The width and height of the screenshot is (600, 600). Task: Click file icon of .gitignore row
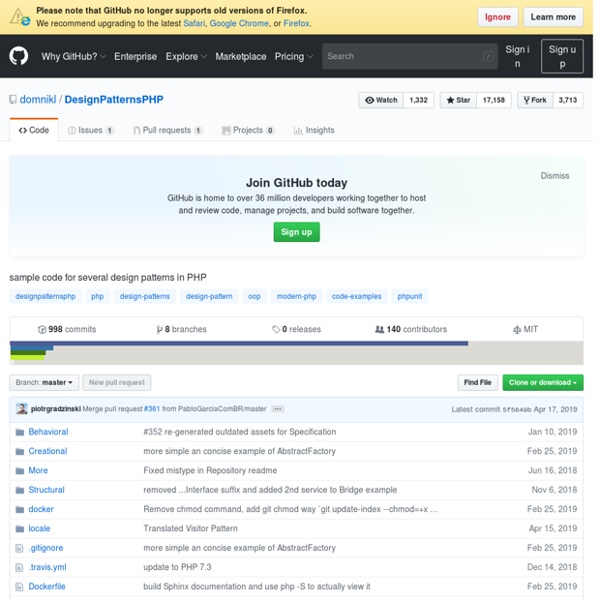(x=19, y=548)
